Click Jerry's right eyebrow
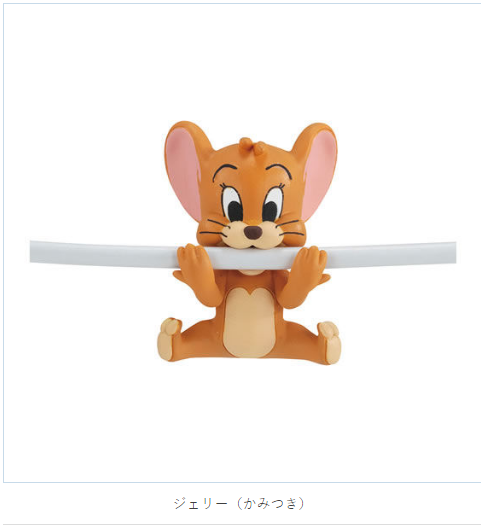This screenshot has height=528, width=481. [x=280, y=169]
